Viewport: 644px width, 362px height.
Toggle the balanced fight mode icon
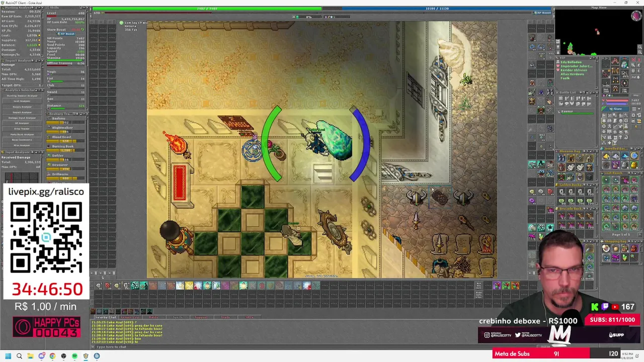(x=633, y=65)
